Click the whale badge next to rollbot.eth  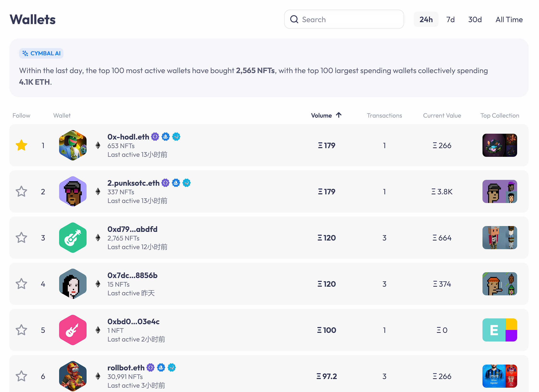[172, 367]
